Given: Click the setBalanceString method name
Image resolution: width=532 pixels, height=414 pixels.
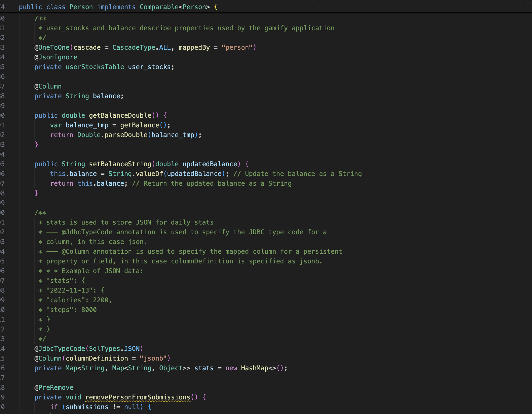Looking at the screenshot, I should (120, 164).
